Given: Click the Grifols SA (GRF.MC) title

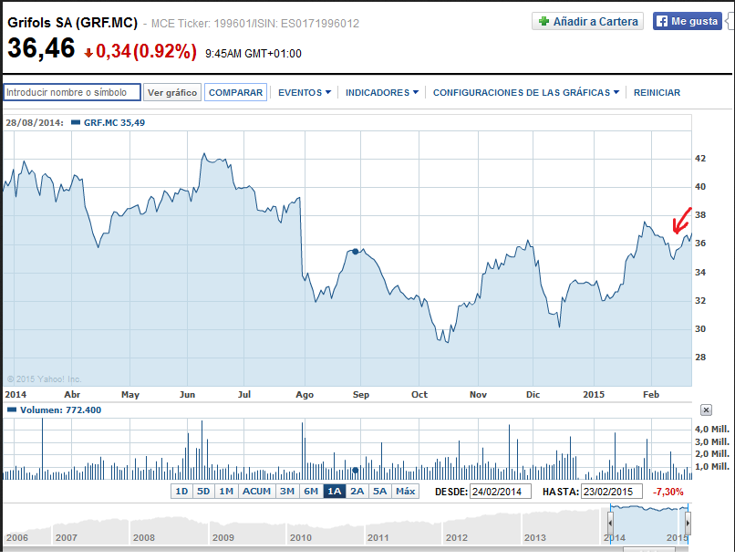Looking at the screenshot, I should [x=73, y=23].
